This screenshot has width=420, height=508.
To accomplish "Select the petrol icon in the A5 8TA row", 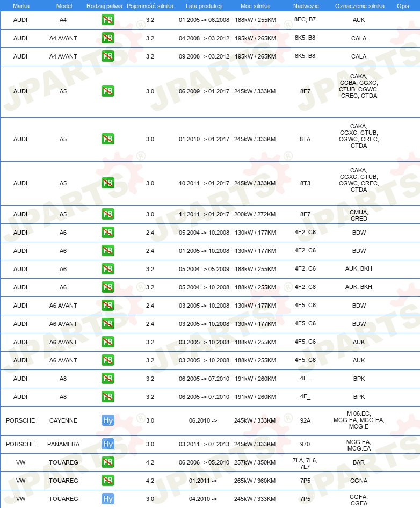I will 107,139.
